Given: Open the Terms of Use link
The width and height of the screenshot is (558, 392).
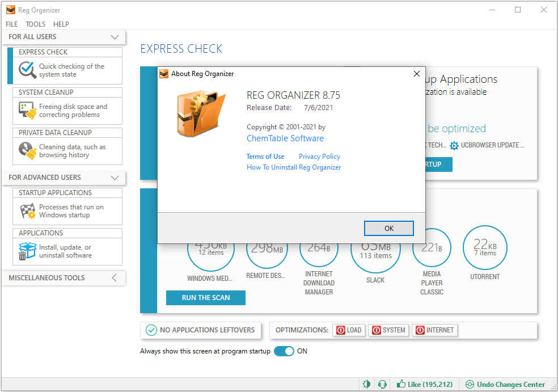Looking at the screenshot, I should tap(265, 157).
